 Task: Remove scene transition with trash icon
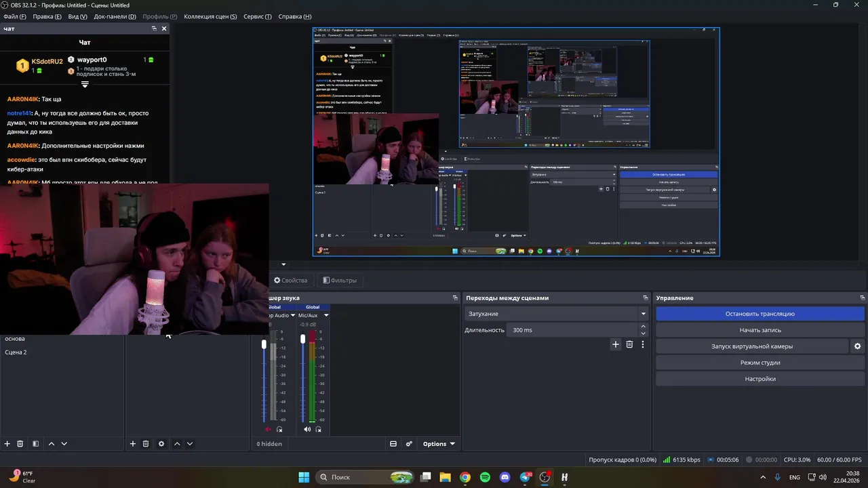click(629, 344)
